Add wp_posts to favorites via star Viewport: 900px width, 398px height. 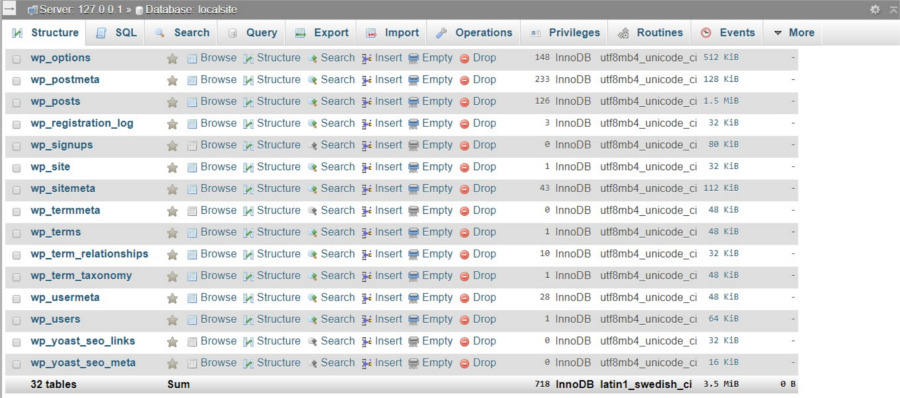172,102
